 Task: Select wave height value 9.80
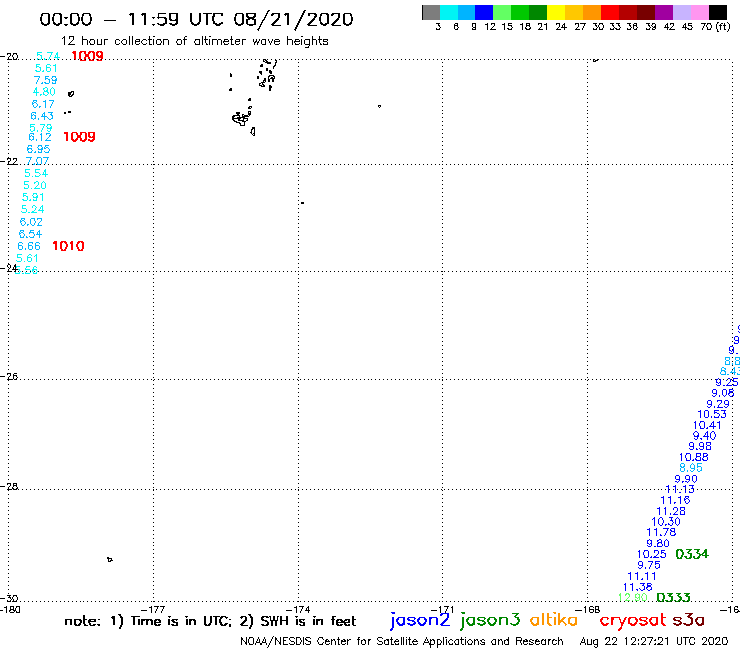[658, 543]
